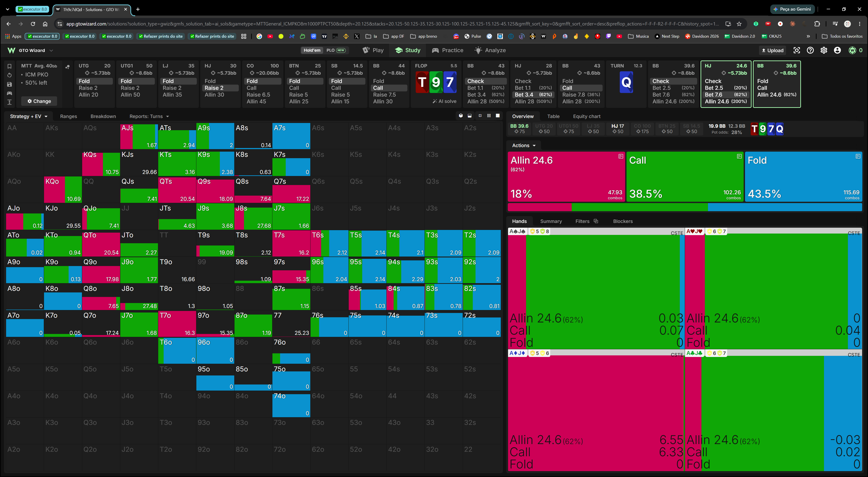Select Bet 7.6 (62%) in highlighted HJ card
The width and height of the screenshot is (868, 477).
click(726, 95)
